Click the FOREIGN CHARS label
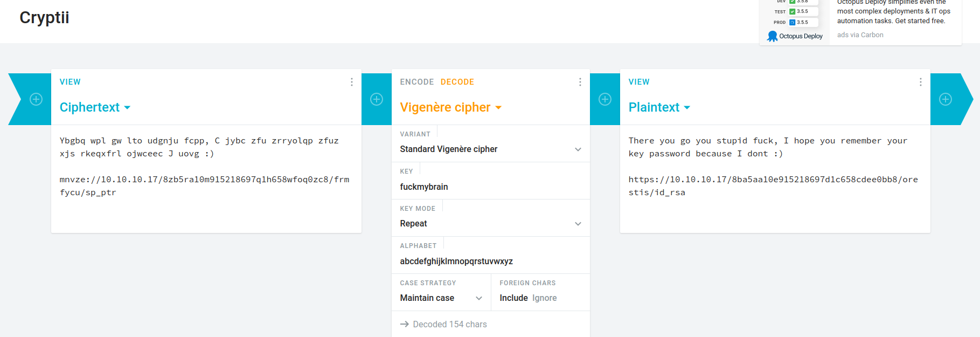 (x=527, y=283)
